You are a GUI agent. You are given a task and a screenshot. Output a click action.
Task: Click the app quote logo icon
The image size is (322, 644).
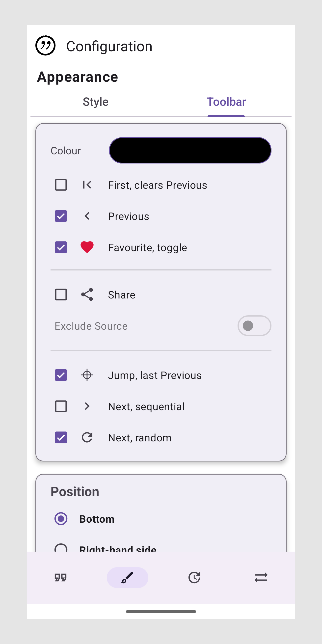46,46
